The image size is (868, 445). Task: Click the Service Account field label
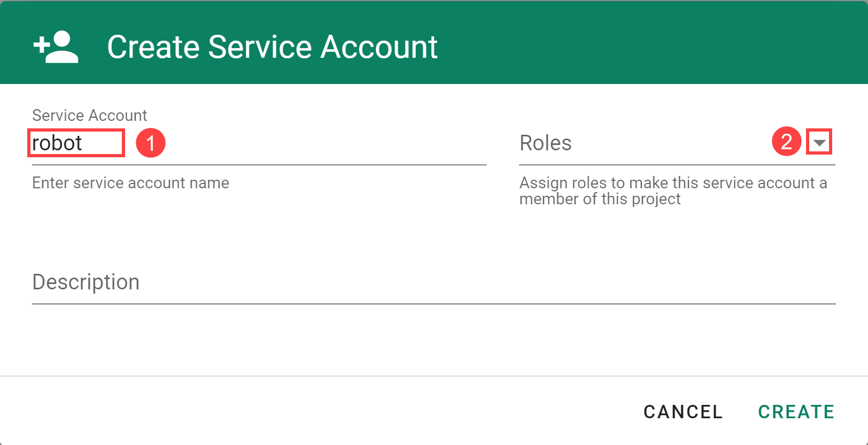[89, 115]
